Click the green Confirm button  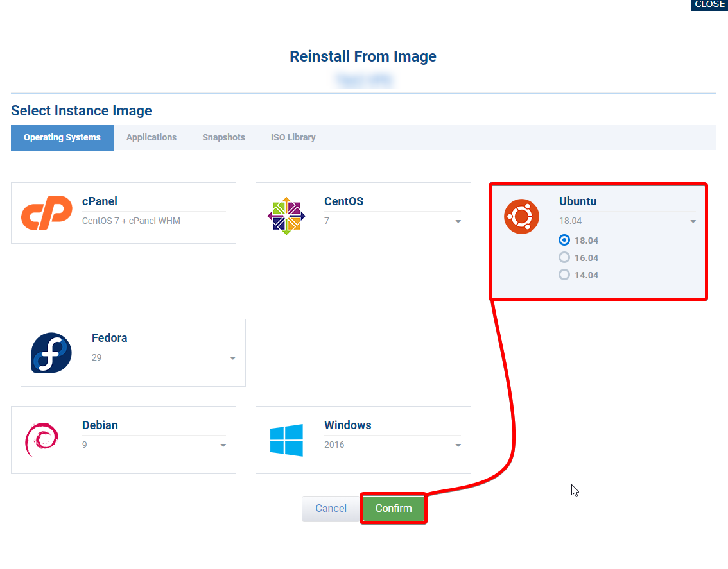click(394, 508)
